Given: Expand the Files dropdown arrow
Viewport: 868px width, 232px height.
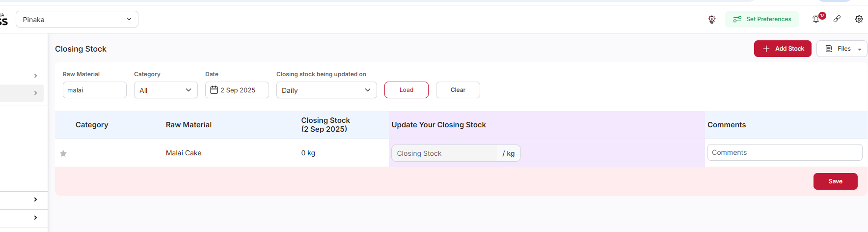Looking at the screenshot, I should click(x=860, y=49).
